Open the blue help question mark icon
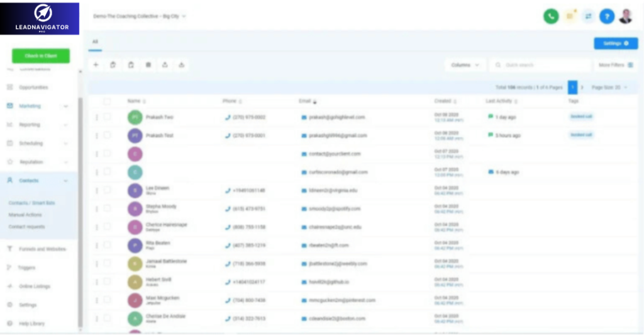The width and height of the screenshot is (644, 335). (x=606, y=17)
